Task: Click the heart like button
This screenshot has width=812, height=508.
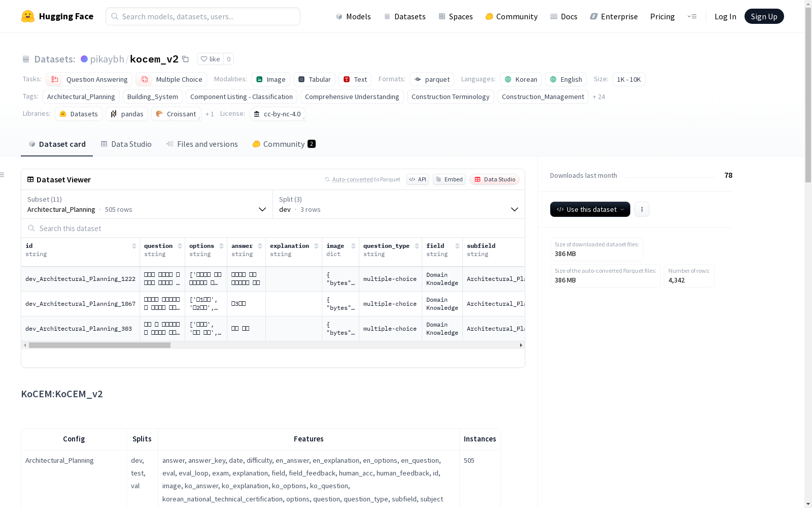Action: (210, 59)
